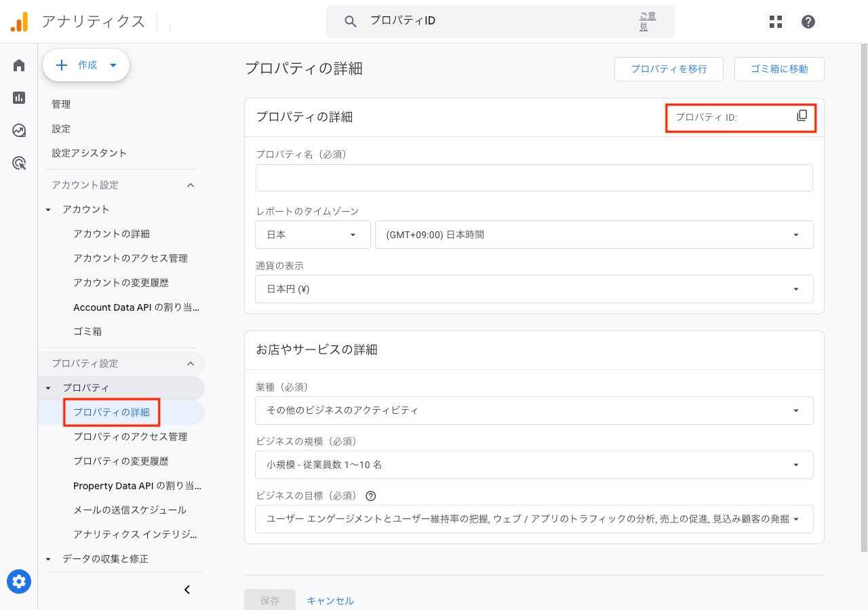Open the GMT+09:00 time zone dropdown
The height and width of the screenshot is (610, 868).
[x=795, y=235]
